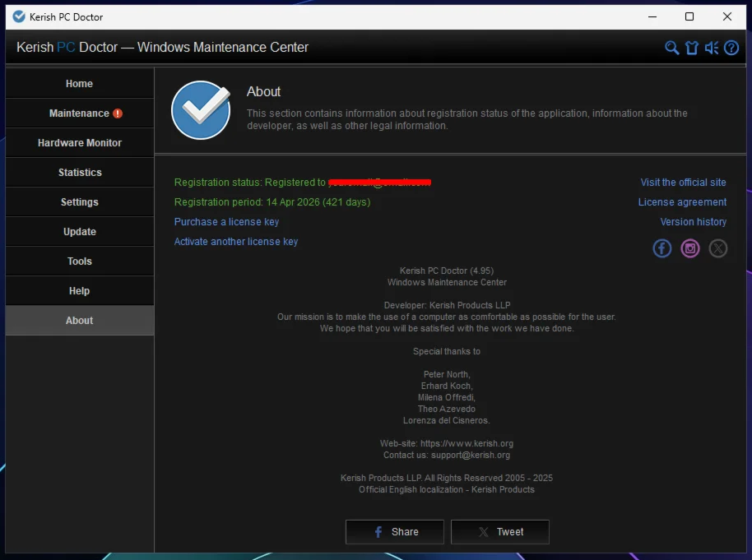This screenshot has width=752, height=560.
Task: Click the name 'Lorenza del Cisneros.'
Action: [447, 420]
